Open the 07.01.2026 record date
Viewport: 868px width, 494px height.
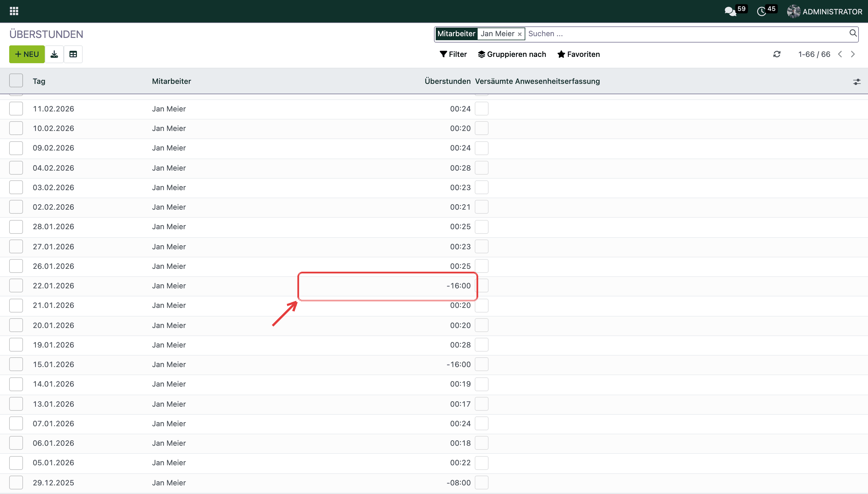pos(53,423)
